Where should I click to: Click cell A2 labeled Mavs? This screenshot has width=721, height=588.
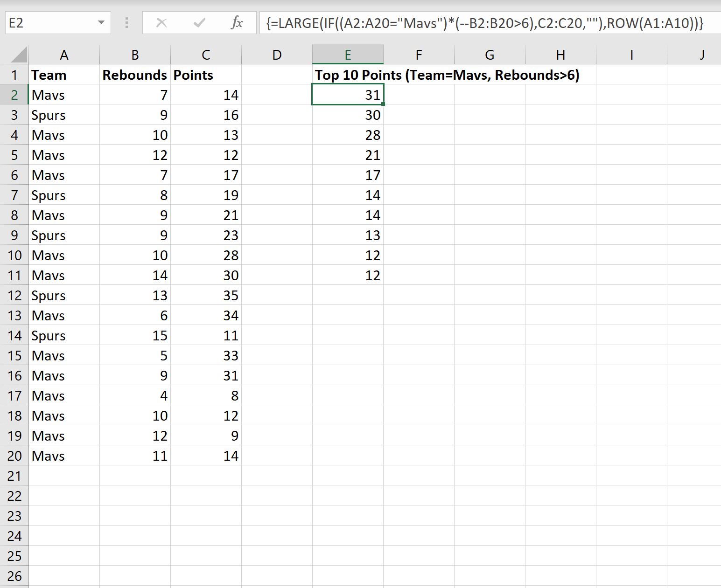[64, 95]
